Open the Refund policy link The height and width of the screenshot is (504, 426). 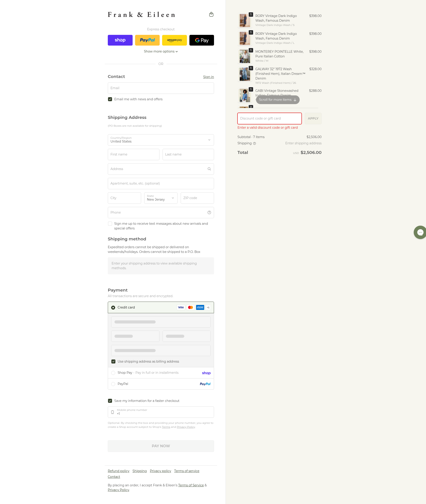pyautogui.click(x=118, y=471)
